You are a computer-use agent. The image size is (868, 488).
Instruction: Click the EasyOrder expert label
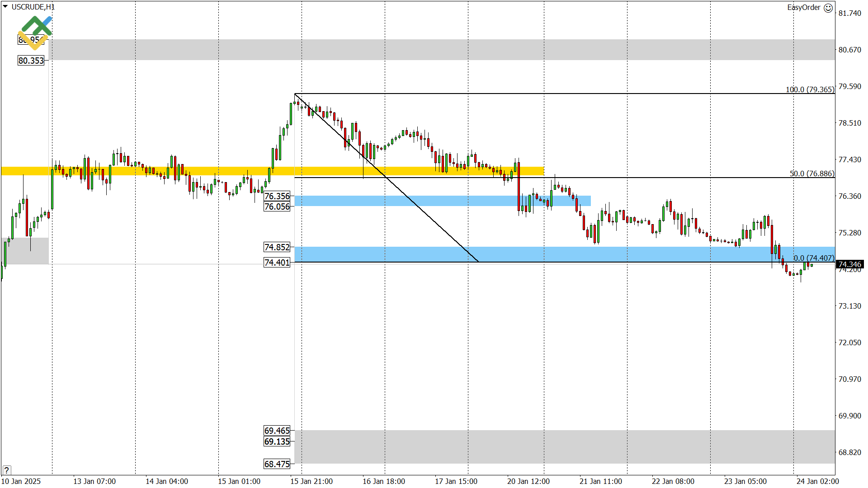[803, 7]
